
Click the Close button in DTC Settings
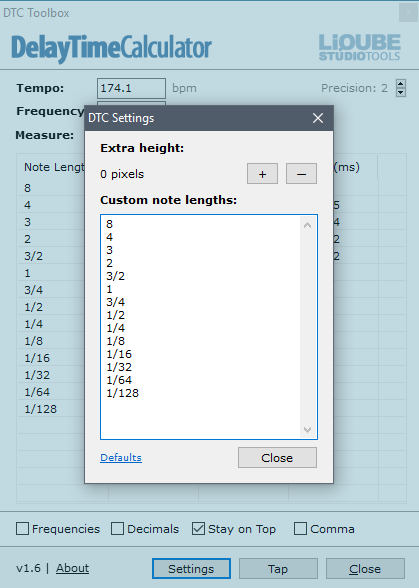277,458
